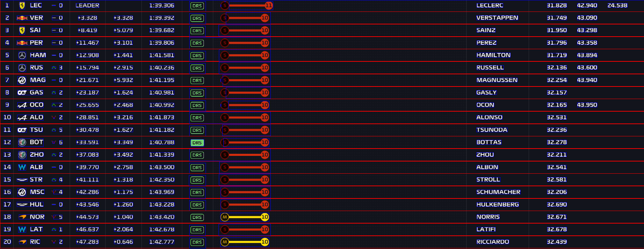Click the soft tyre S icon for Leclerc
644x249 pixels.
click(x=225, y=6)
